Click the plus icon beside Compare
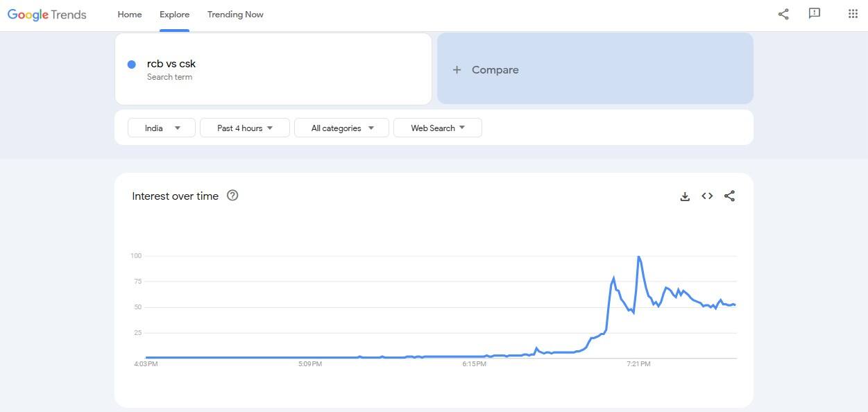Viewport: 868px width, 412px height. pos(457,70)
